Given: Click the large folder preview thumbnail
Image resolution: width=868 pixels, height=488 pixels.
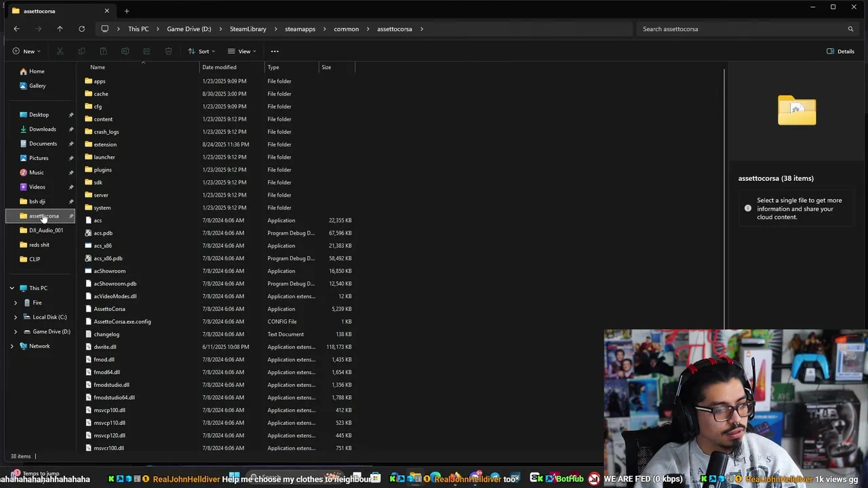Looking at the screenshot, I should 797,110.
